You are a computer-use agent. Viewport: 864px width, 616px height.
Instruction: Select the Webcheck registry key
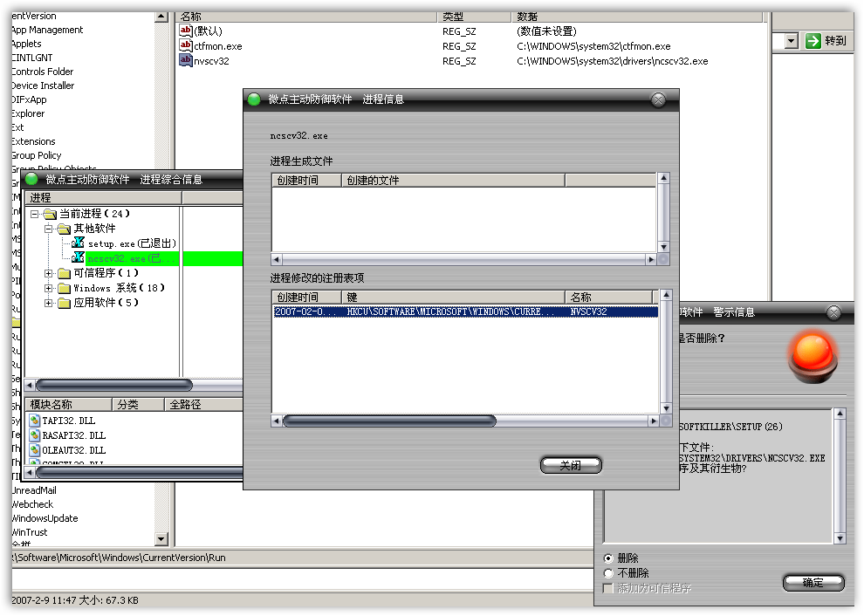[32, 504]
